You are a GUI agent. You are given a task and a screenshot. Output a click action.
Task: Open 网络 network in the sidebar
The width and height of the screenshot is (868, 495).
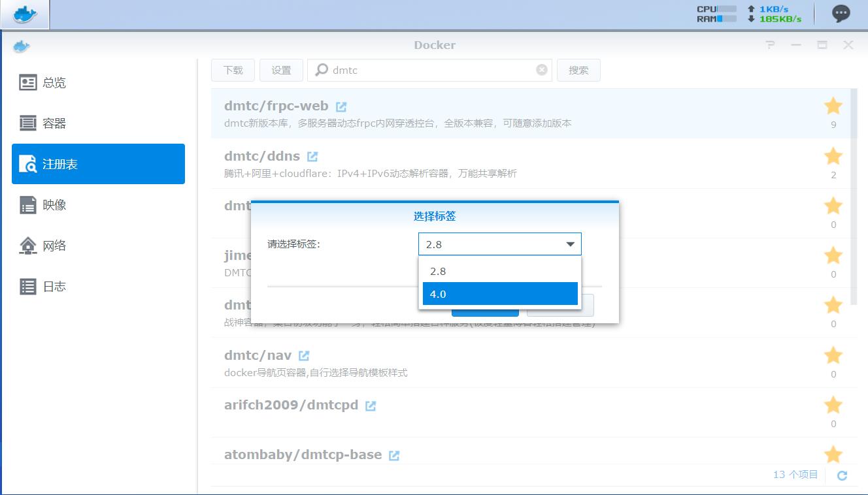[98, 246]
